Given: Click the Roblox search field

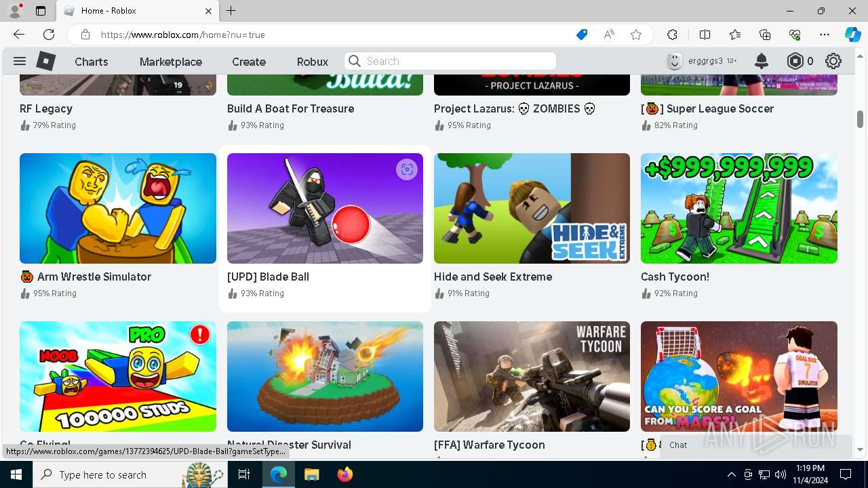Looking at the screenshot, I should (x=450, y=61).
